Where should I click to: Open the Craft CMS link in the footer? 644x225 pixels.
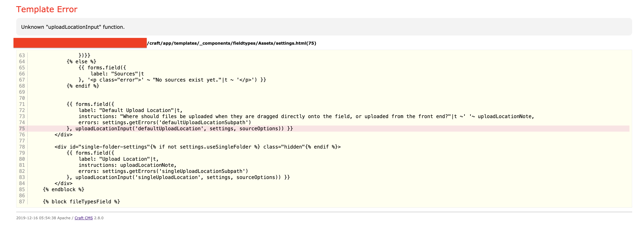(x=84, y=218)
